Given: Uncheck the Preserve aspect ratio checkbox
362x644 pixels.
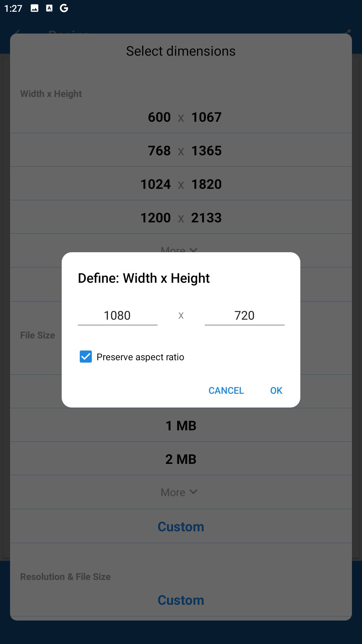Looking at the screenshot, I should [x=86, y=357].
